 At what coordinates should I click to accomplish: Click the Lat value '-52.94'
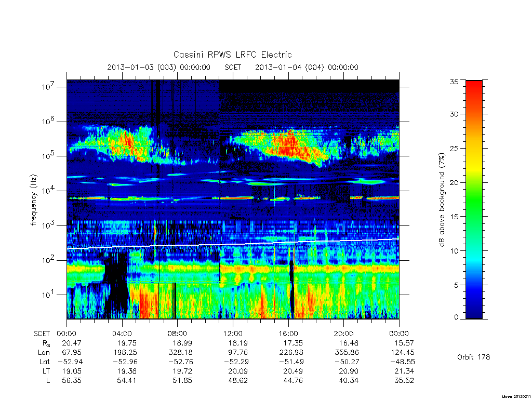pos(70,362)
